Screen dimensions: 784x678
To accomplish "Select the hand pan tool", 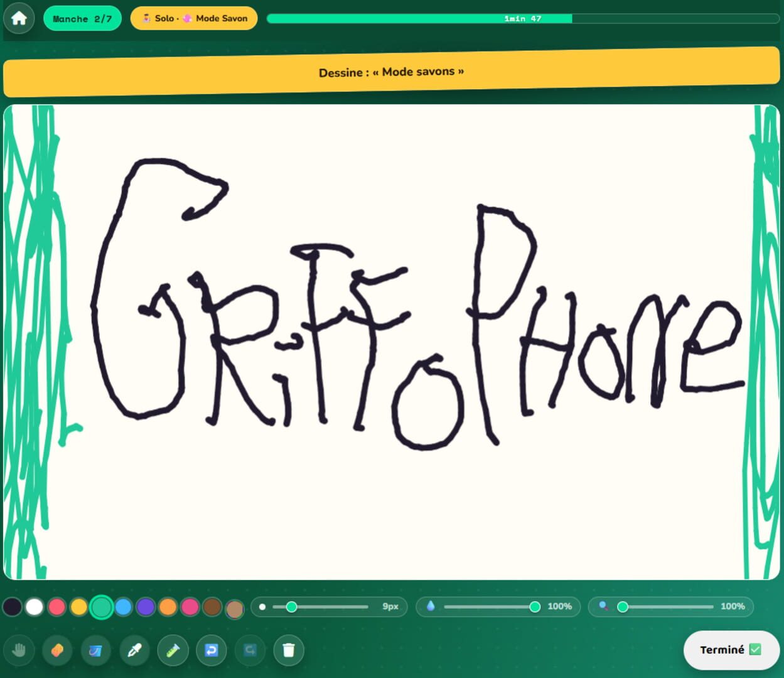I will (19, 650).
